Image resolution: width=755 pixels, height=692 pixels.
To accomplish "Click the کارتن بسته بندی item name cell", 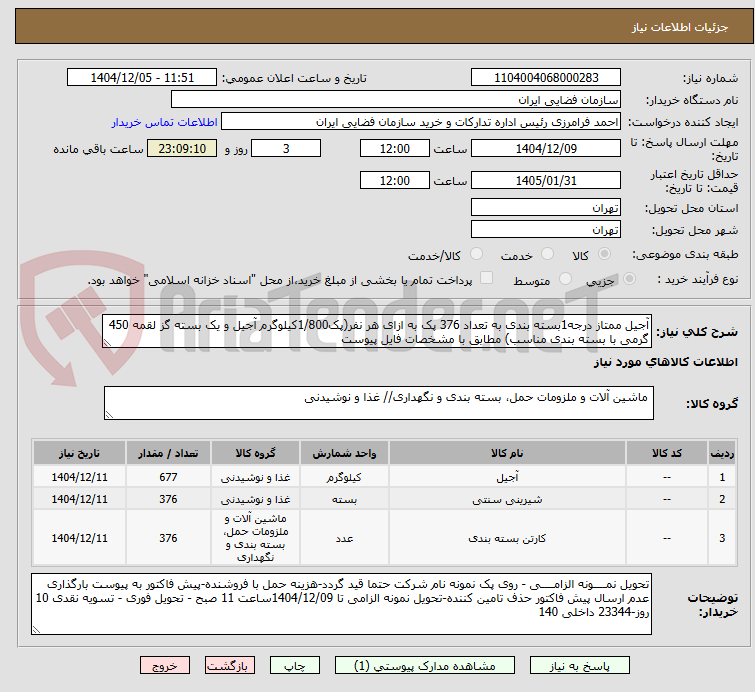I will point(507,538).
